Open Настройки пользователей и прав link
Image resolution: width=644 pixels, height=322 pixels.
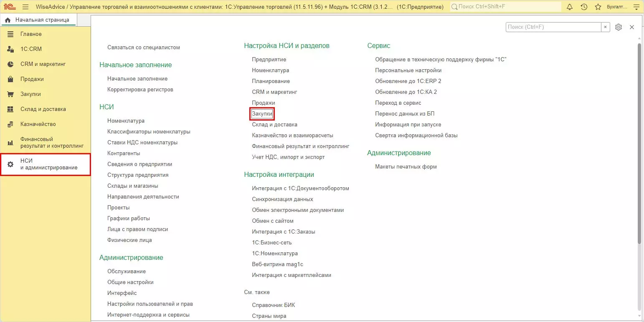click(150, 304)
